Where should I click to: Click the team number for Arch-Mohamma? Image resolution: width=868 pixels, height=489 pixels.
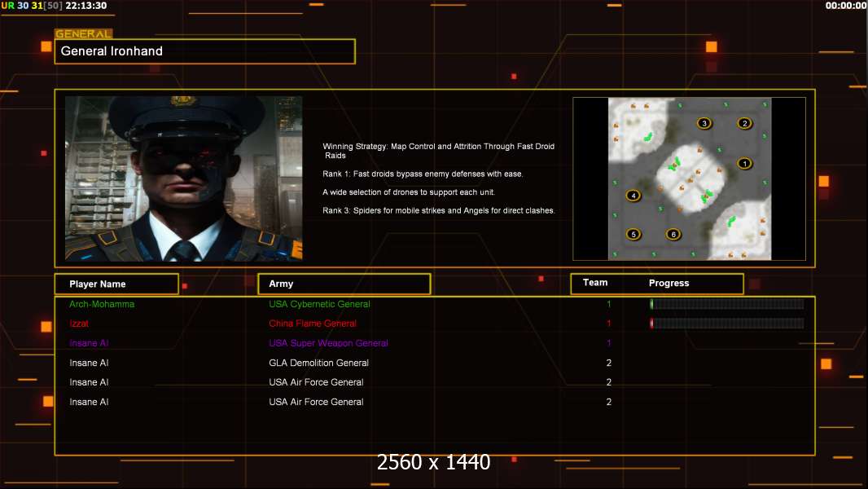pos(609,304)
